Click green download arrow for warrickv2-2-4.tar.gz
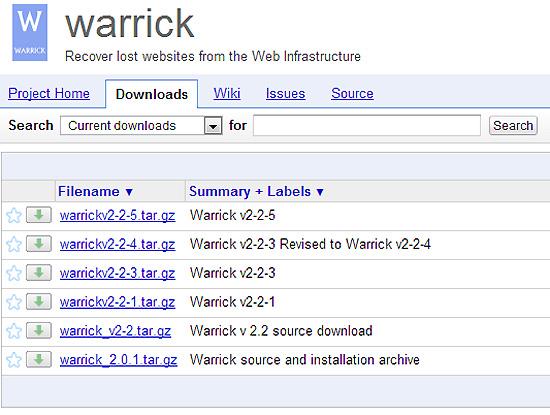Viewport: 550px width, 415px height. coord(39,243)
